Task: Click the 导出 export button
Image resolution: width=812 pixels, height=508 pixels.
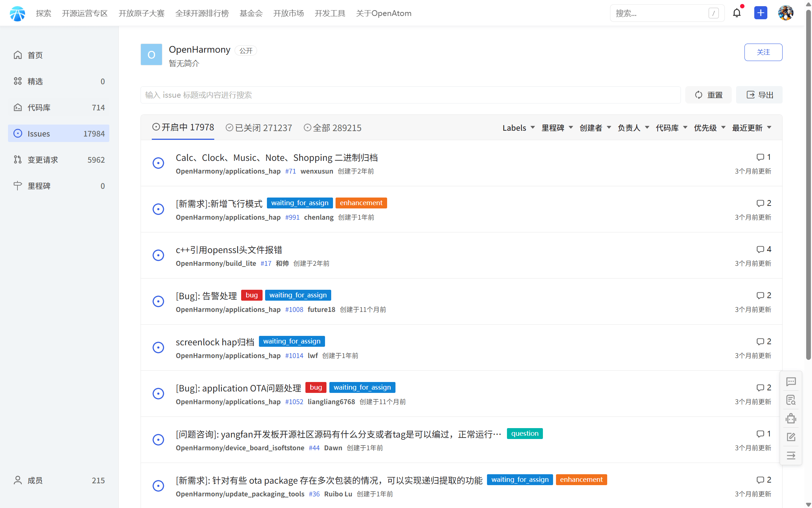Action: (759, 95)
